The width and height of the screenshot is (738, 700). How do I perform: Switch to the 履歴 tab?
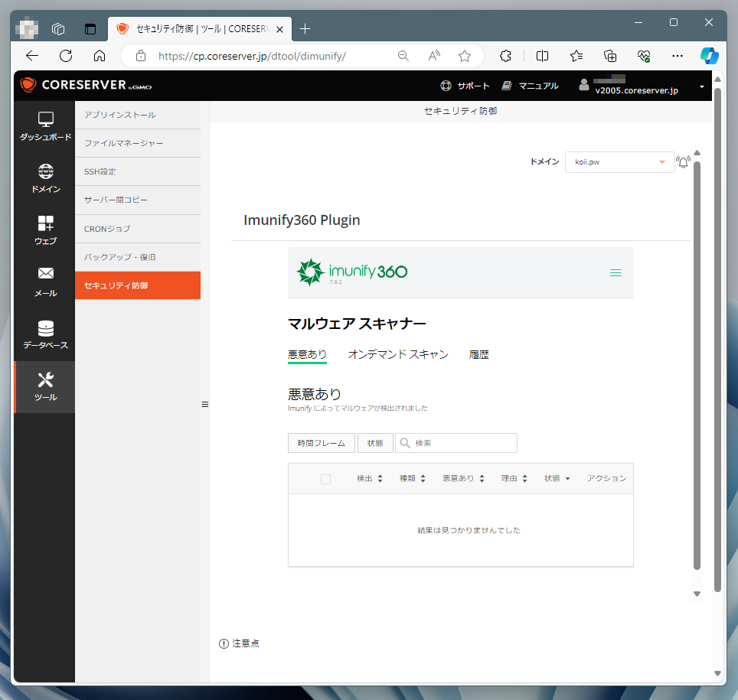pos(478,355)
